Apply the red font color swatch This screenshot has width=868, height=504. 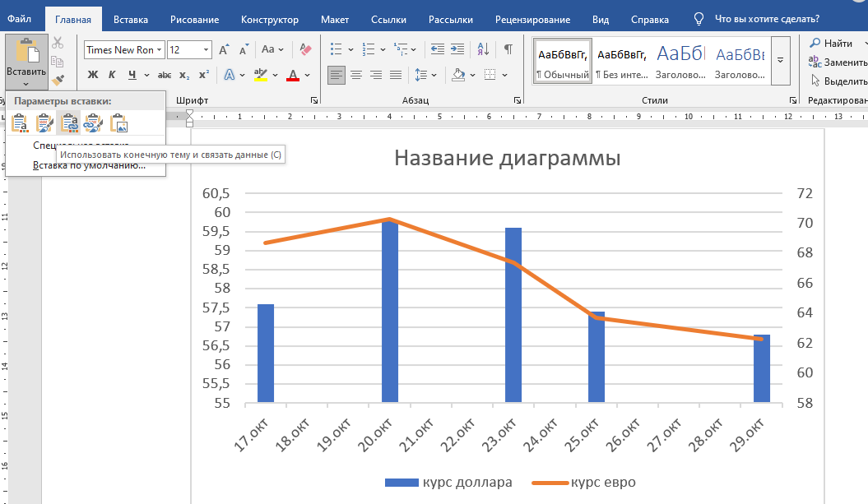(292, 75)
